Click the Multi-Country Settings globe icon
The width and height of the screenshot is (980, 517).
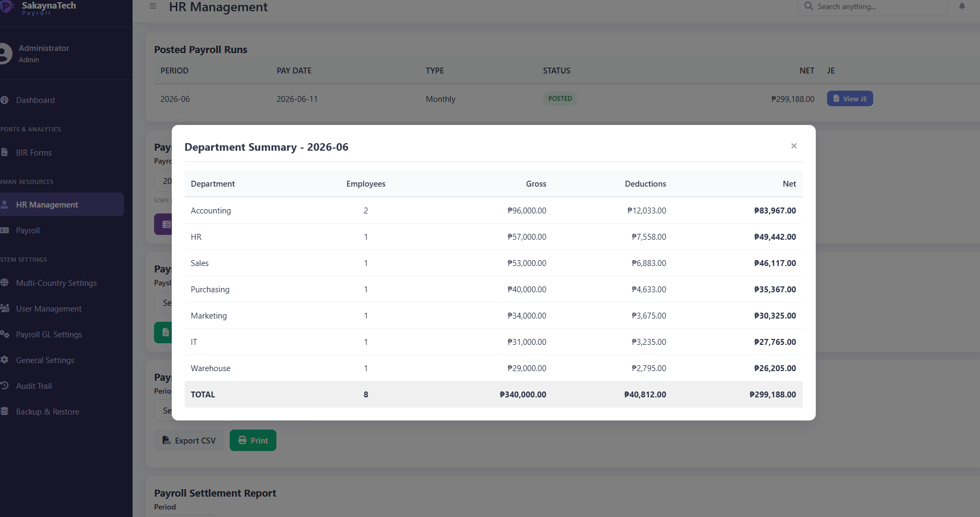click(x=4, y=283)
